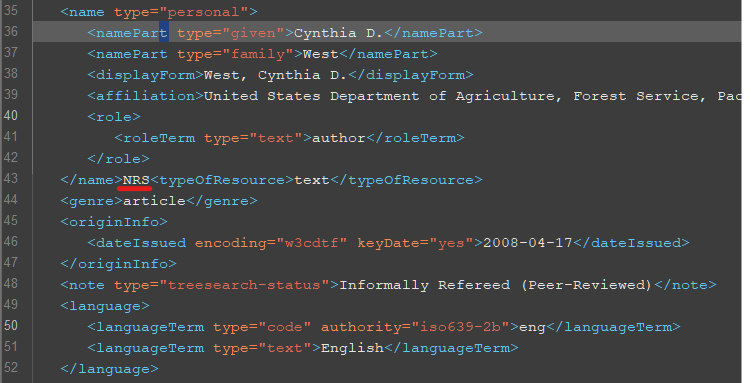The width and height of the screenshot is (751, 383).
Task: Click the closing </language> tag
Action: click(x=109, y=370)
